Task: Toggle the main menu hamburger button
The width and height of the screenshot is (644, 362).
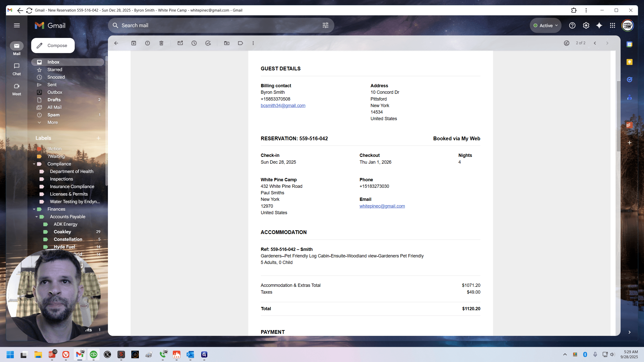Action: tap(17, 25)
